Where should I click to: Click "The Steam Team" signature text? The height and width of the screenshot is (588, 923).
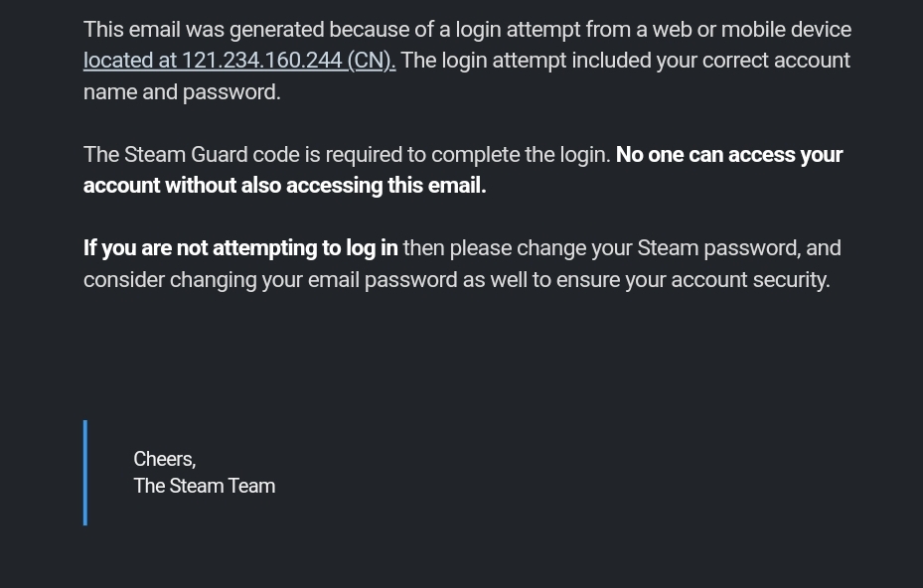pos(204,486)
